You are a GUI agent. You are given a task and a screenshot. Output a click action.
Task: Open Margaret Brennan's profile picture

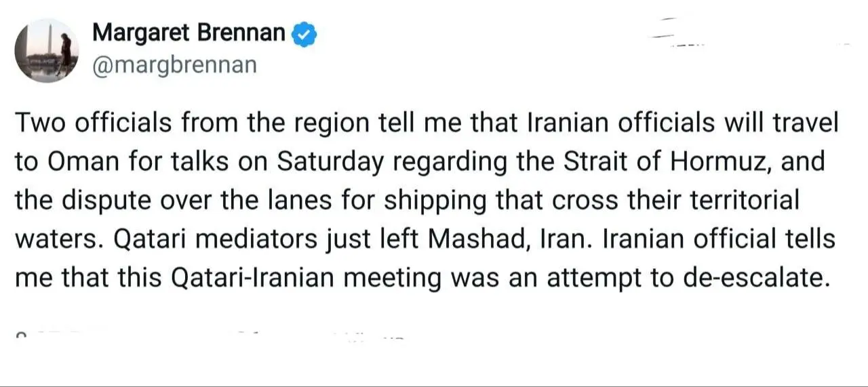(46, 50)
